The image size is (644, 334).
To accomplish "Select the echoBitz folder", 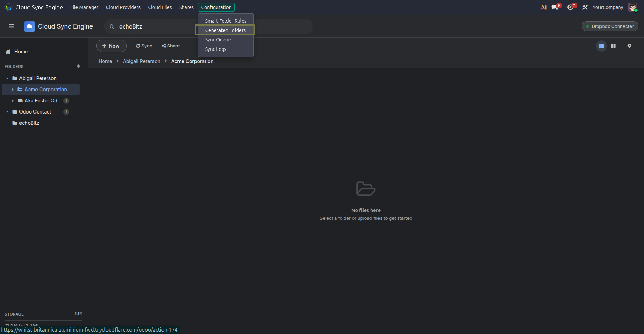I will [x=41, y=123].
